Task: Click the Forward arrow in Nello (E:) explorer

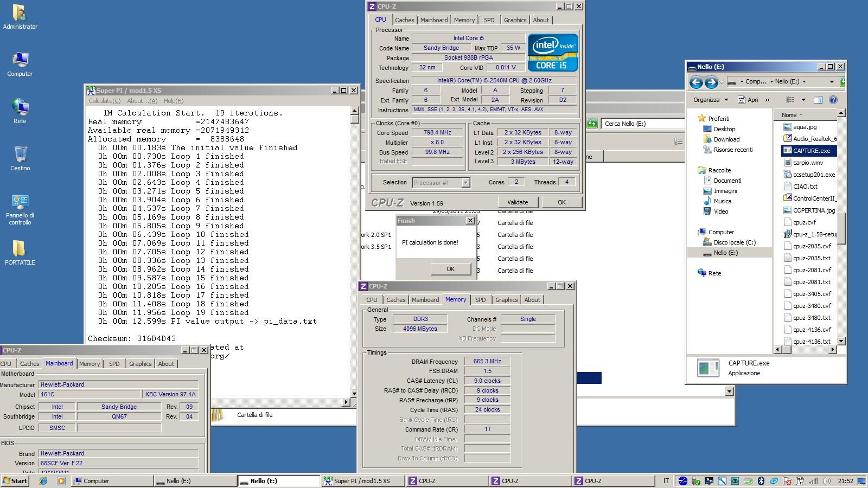Action: pyautogui.click(x=711, y=82)
